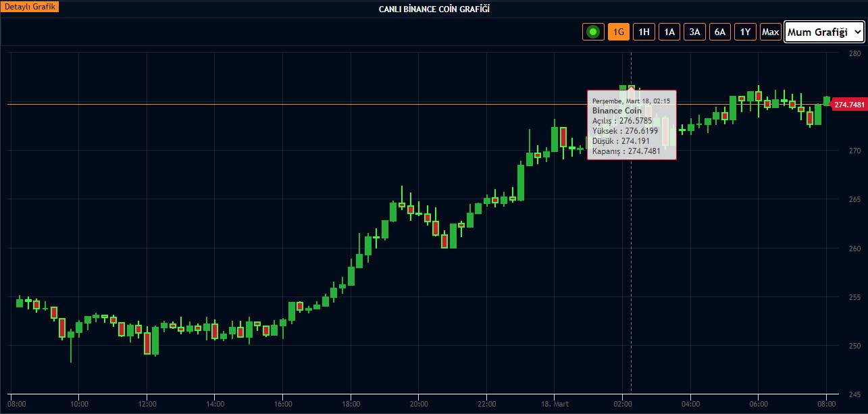Show the Max time range
Image resolution: width=868 pixels, height=414 pixels.
click(771, 32)
